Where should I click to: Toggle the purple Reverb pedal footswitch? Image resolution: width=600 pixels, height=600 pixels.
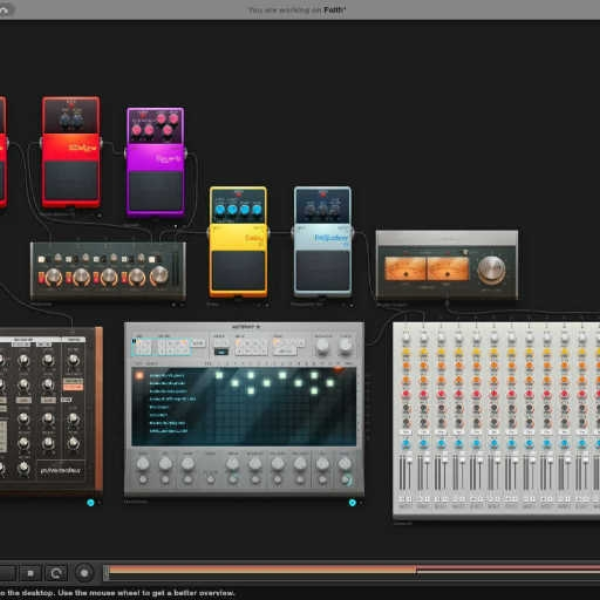point(155,191)
